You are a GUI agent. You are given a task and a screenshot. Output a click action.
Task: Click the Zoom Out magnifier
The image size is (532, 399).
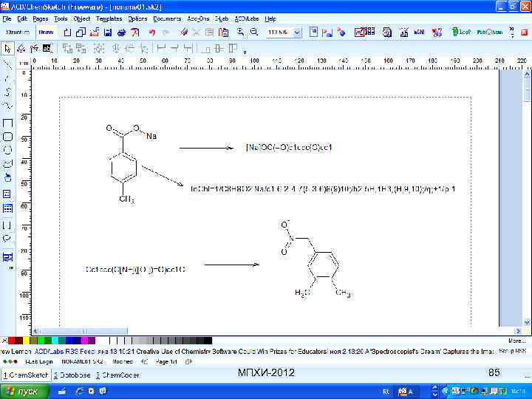click(x=253, y=33)
